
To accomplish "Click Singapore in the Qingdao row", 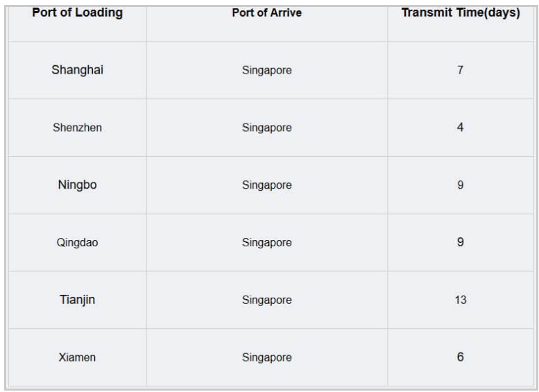I will pyautogui.click(x=266, y=243).
